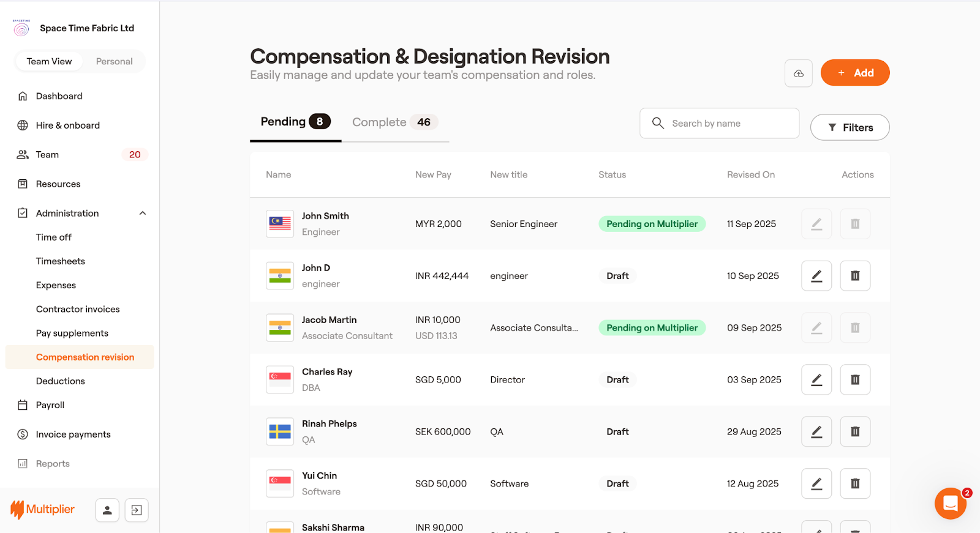The width and height of the screenshot is (980, 533).
Task: Switch to the Complete tab
Action: 394,122
